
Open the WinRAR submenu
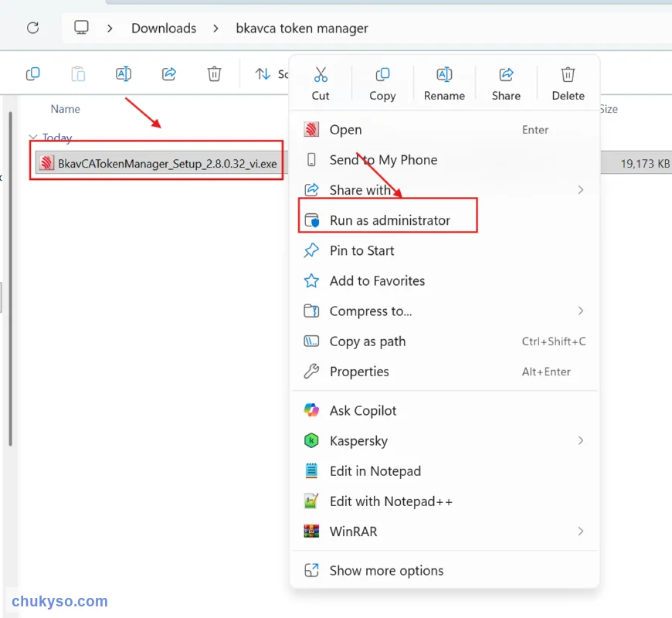444,531
